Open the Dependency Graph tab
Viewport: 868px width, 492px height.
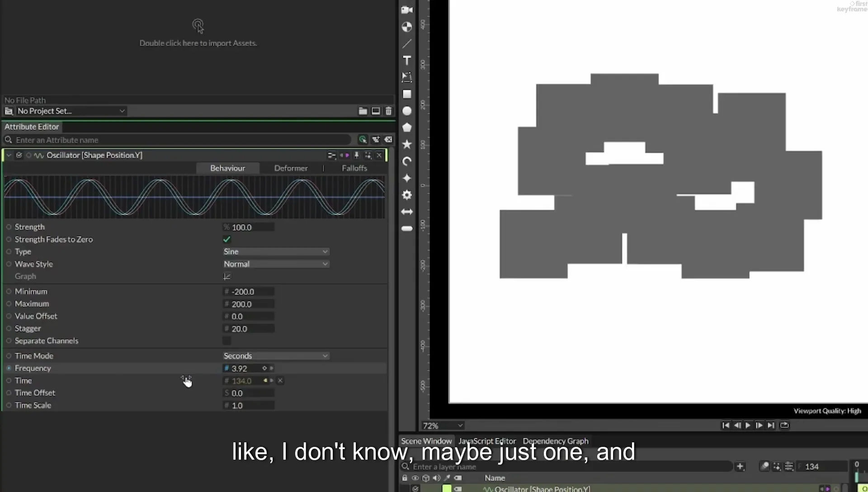pos(556,441)
